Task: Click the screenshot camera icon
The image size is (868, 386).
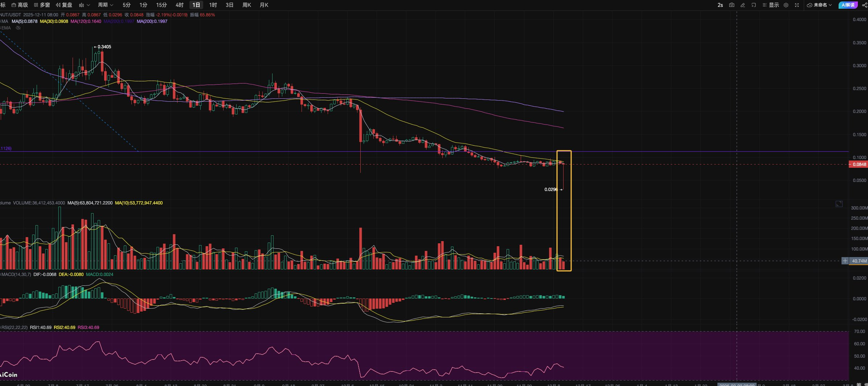Action: (x=732, y=5)
